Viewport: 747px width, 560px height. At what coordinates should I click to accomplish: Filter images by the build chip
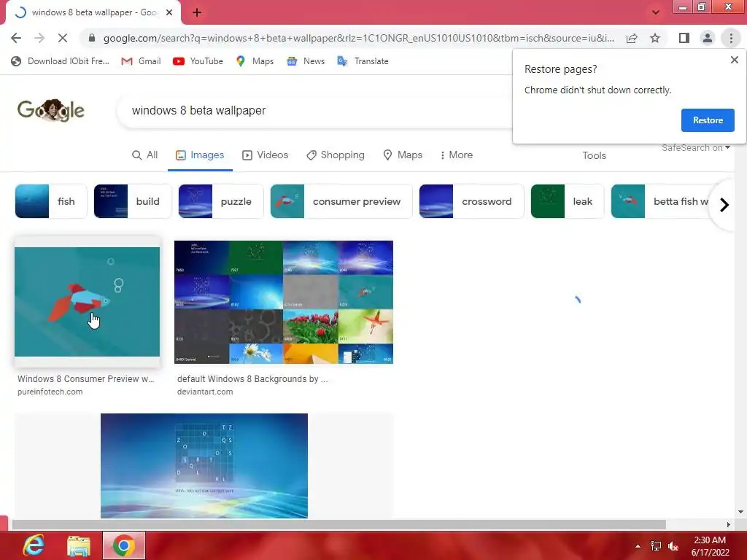[x=133, y=201]
